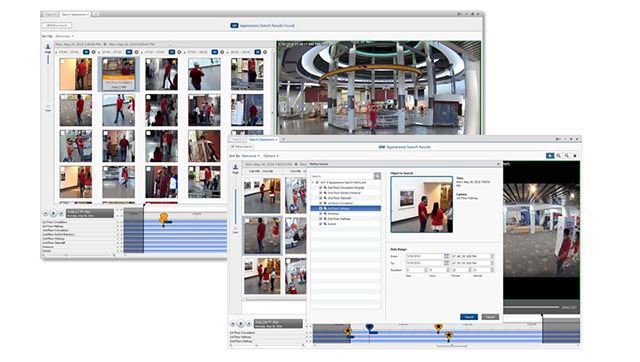Toggle the checkbox of the highlighted 1st Floor Hallway row
The height and width of the screenshot is (362, 640).
321,209
